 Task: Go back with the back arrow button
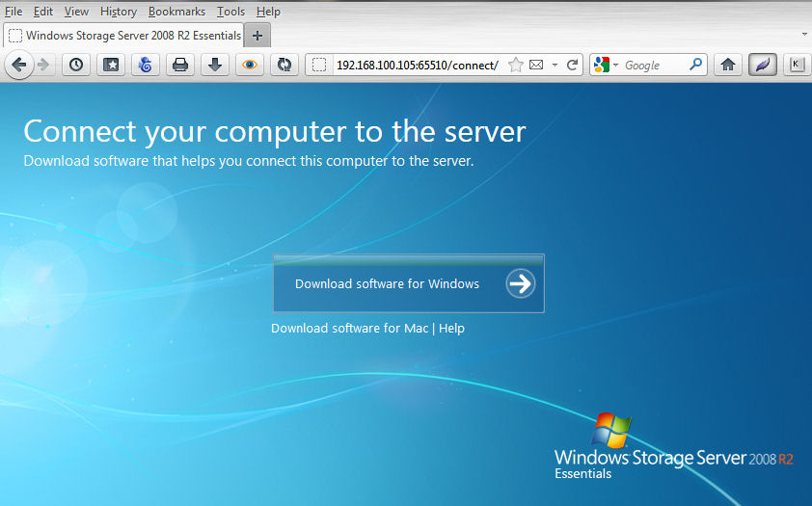pyautogui.click(x=19, y=66)
